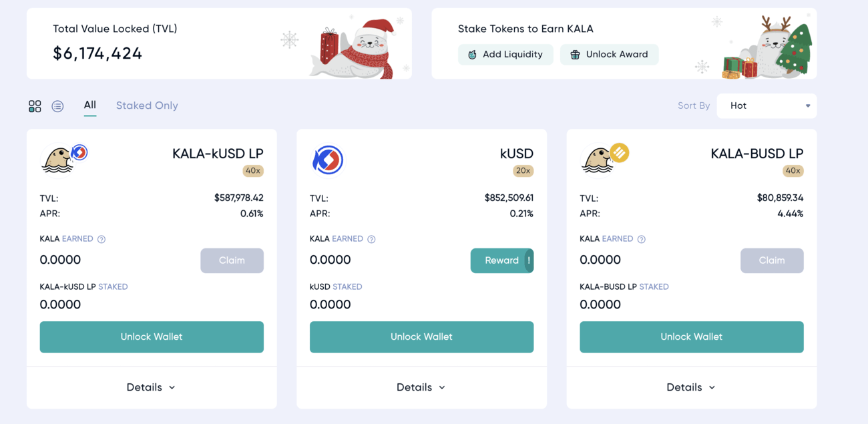The width and height of the screenshot is (868, 424).
Task: Click the Add Liquidity button
Action: tap(505, 55)
